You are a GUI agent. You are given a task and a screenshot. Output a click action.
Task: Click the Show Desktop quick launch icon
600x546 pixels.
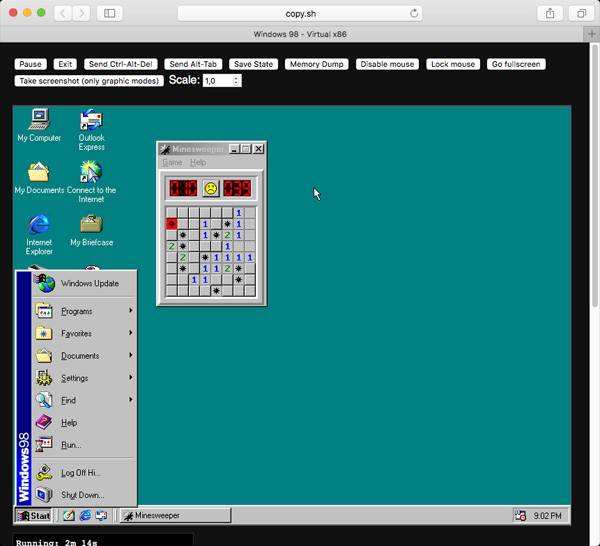point(69,516)
